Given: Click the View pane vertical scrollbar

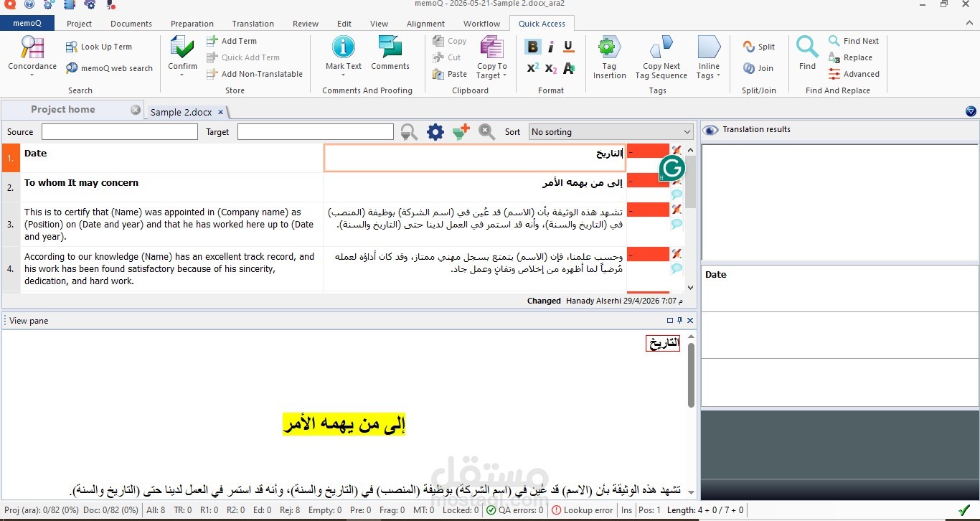Looking at the screenshot, I should (691, 375).
